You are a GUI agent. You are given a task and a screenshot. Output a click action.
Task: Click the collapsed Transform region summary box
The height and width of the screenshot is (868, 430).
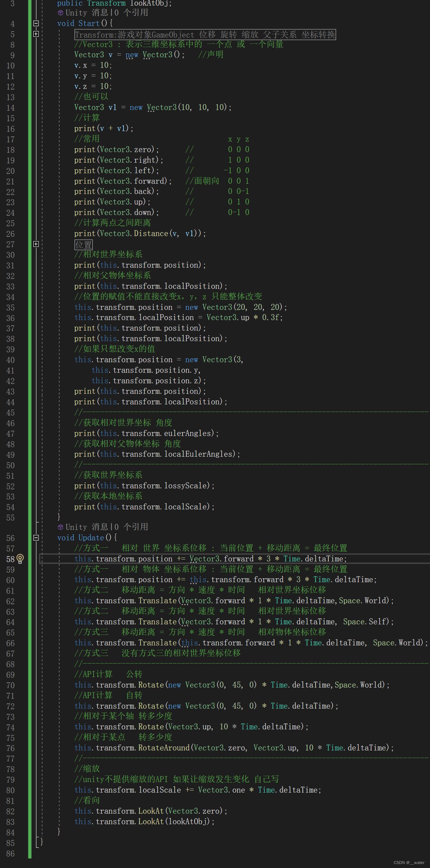pyautogui.click(x=205, y=34)
